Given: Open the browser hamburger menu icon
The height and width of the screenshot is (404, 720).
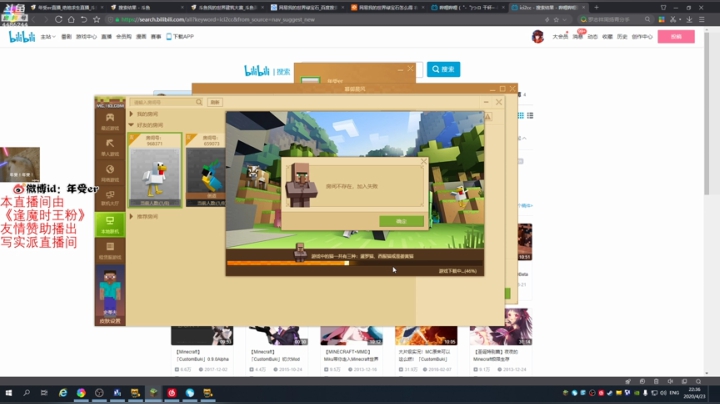Looking at the screenshot, I should 702,19.
